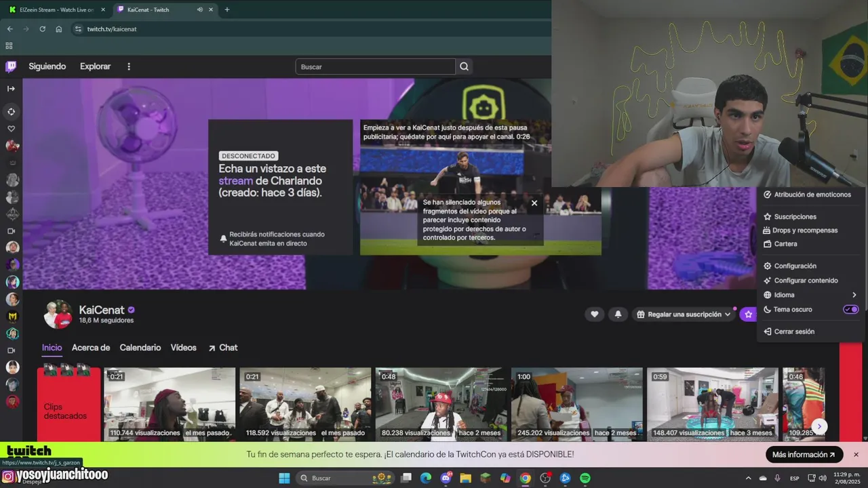Open the three-dots menu beside Explorar
Screen dimensions: 868x488
[x=129, y=66]
